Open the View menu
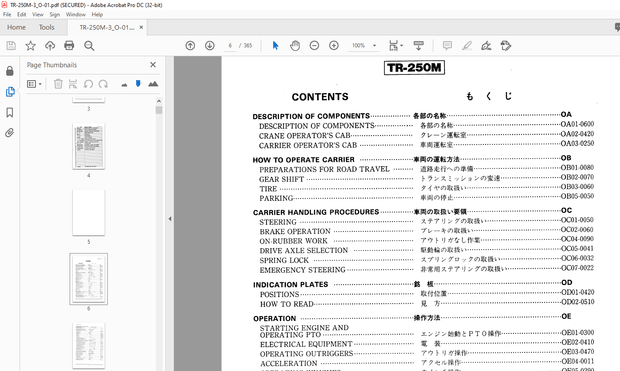The height and width of the screenshot is (371, 620). (x=38, y=15)
